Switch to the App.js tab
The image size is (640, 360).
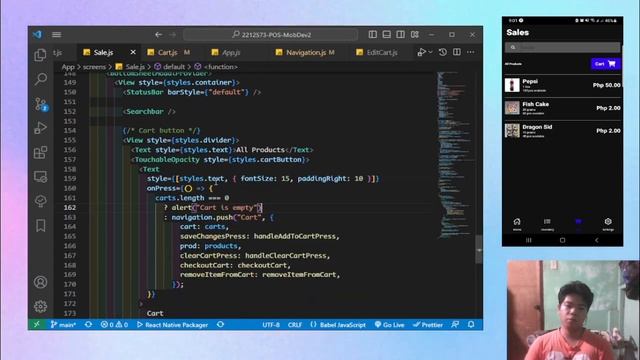(x=231, y=52)
